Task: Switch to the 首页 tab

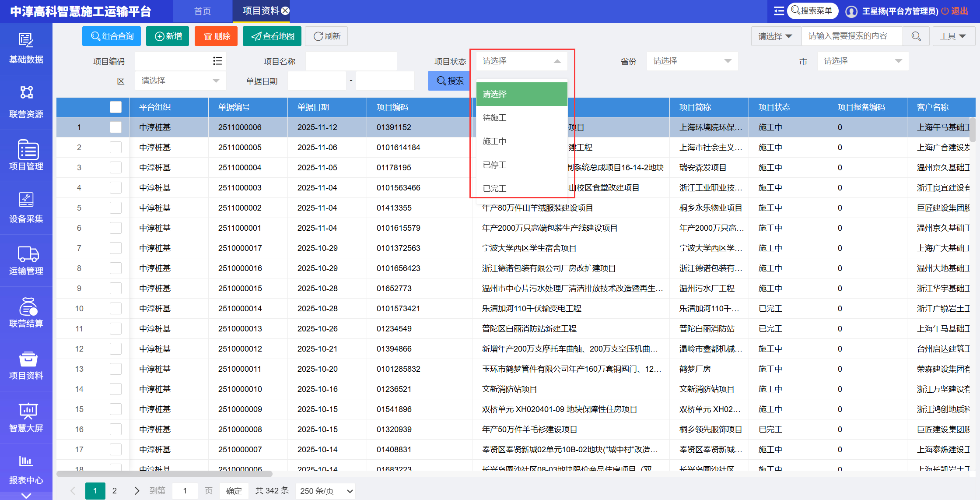Action: 203,11
